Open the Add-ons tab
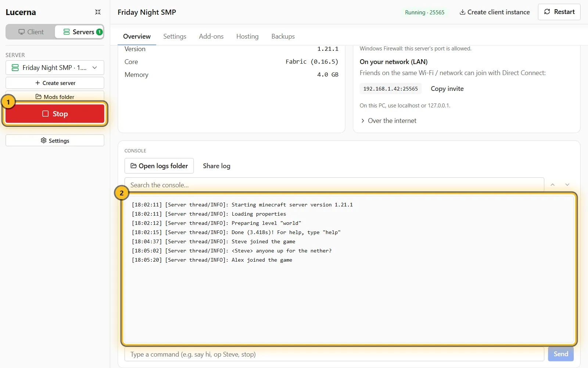Image resolution: width=588 pixels, height=368 pixels. click(x=211, y=36)
